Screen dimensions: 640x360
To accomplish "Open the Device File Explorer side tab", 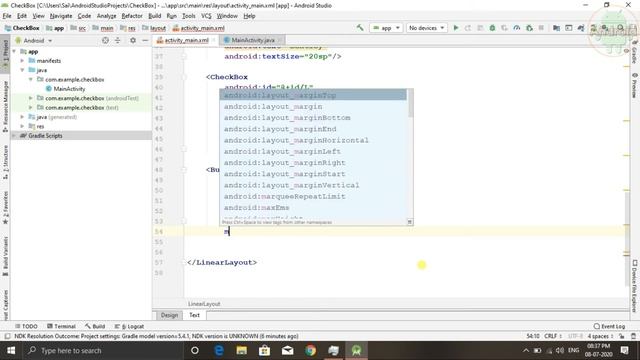I will pos(635,286).
